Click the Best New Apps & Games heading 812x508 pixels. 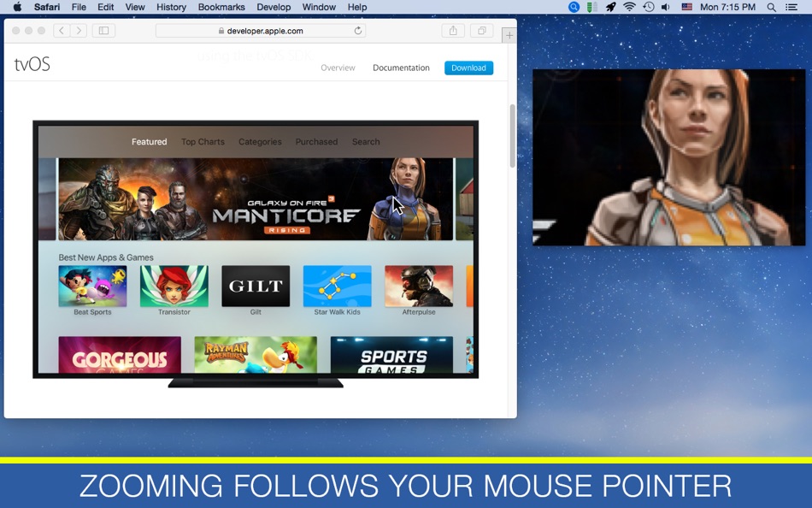(106, 257)
